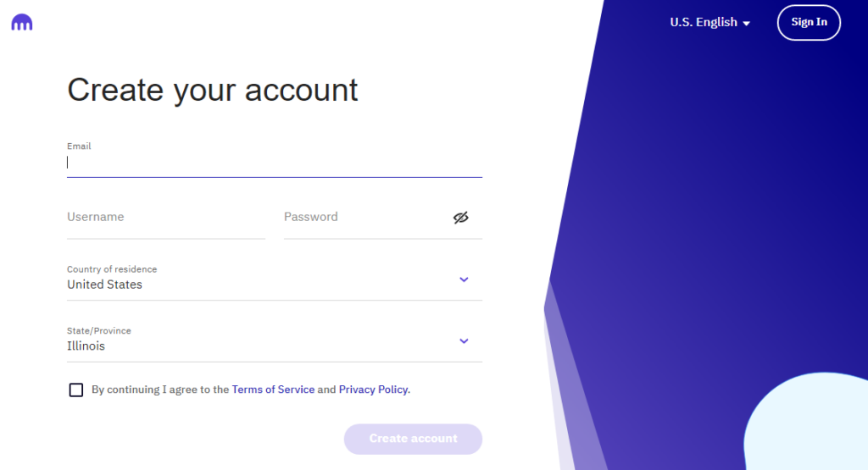Check the agreement checkbox
868x470 pixels.
[76, 390]
